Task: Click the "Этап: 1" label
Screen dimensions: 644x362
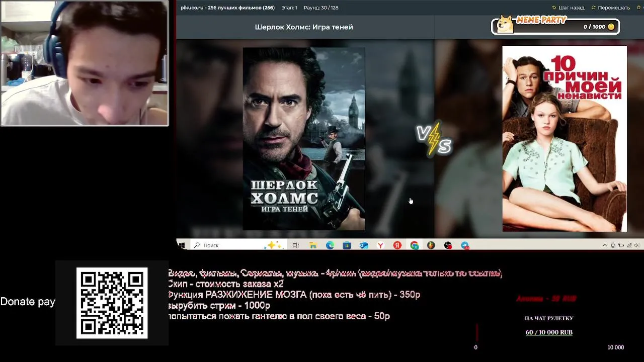Action: click(289, 8)
